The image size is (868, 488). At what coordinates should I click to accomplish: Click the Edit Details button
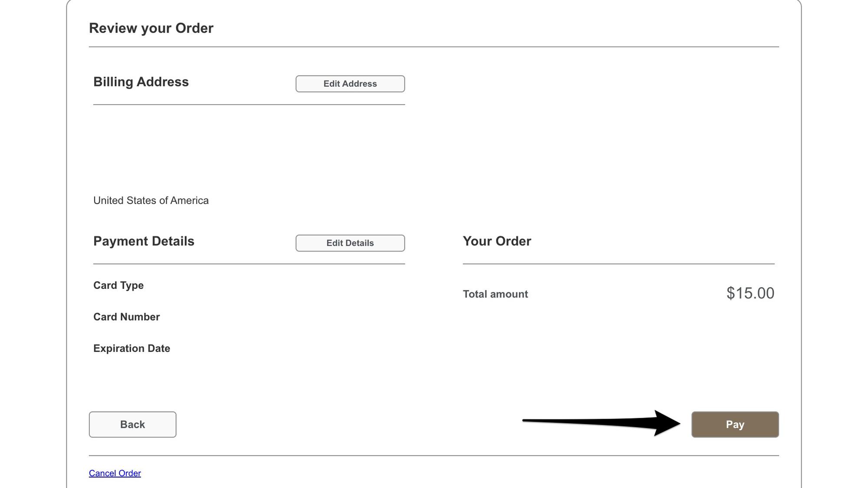coord(350,243)
